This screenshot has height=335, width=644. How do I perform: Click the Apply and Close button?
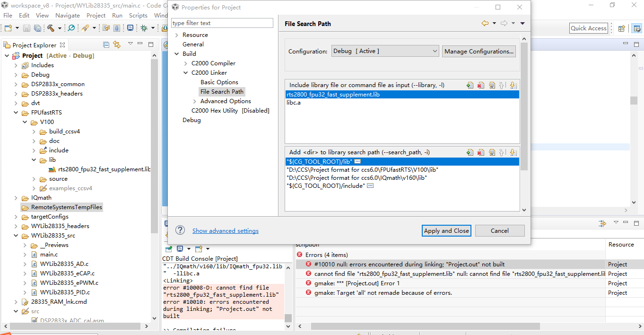pos(446,230)
